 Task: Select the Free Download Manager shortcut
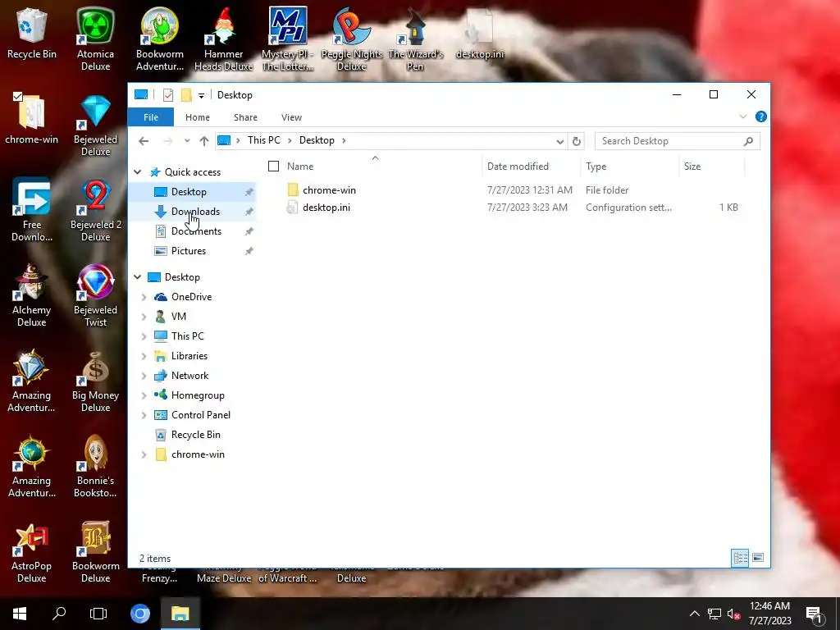(32, 210)
